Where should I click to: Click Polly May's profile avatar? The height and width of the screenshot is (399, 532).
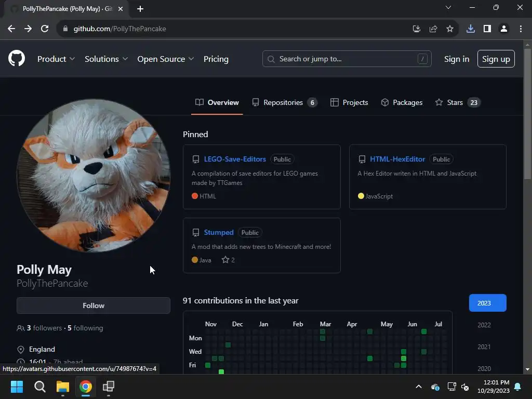pos(94,176)
